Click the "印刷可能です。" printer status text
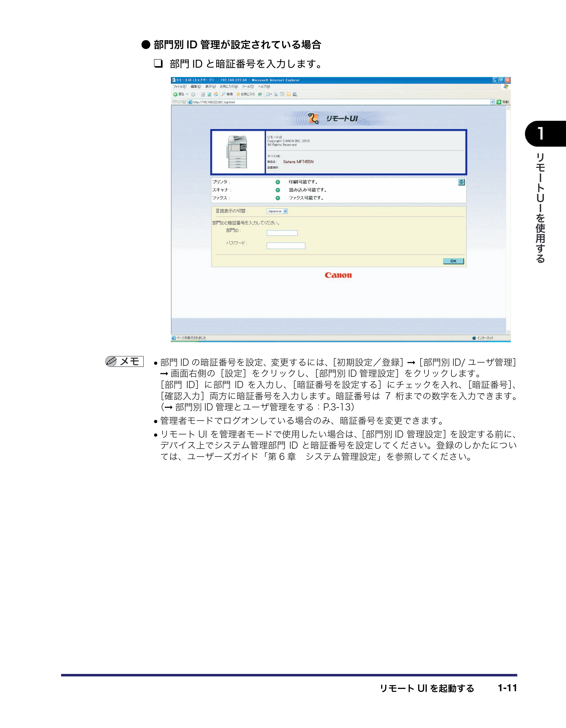Viewport: 566px width, 728px height. click(303, 182)
